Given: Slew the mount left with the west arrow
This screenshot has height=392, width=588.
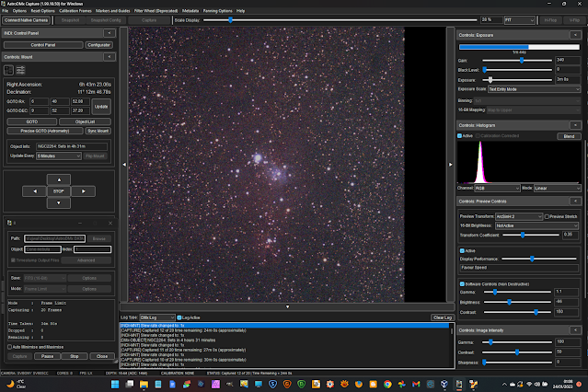Looking at the screenshot, I should click(x=37, y=192).
